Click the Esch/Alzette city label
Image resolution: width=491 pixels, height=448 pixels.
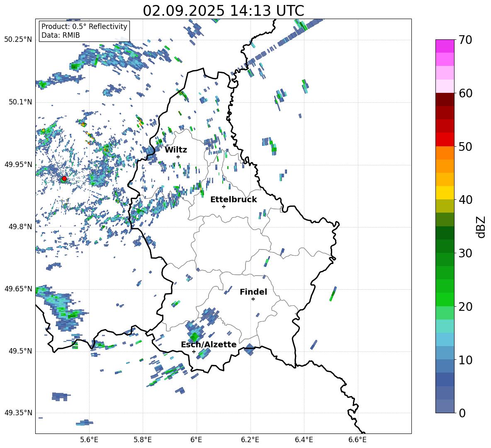point(209,344)
